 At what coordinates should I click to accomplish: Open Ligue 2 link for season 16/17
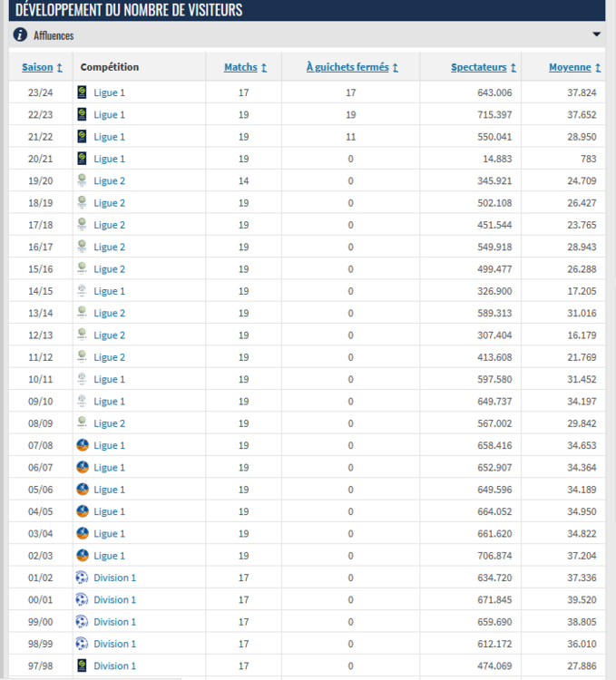pos(109,247)
